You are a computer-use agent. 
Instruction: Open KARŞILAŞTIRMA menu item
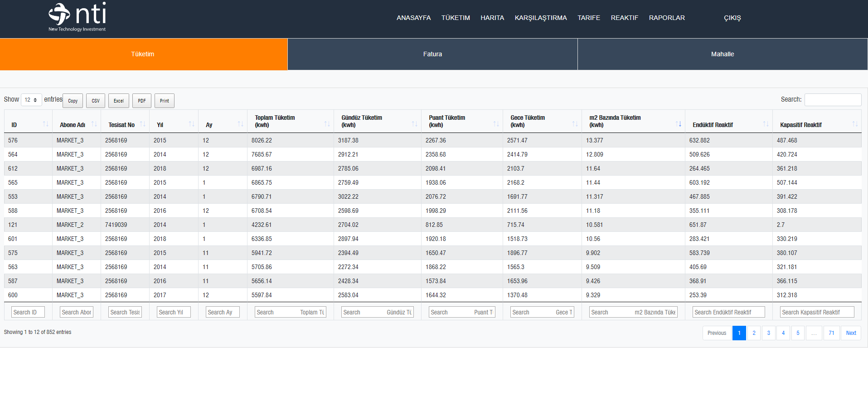click(x=541, y=18)
